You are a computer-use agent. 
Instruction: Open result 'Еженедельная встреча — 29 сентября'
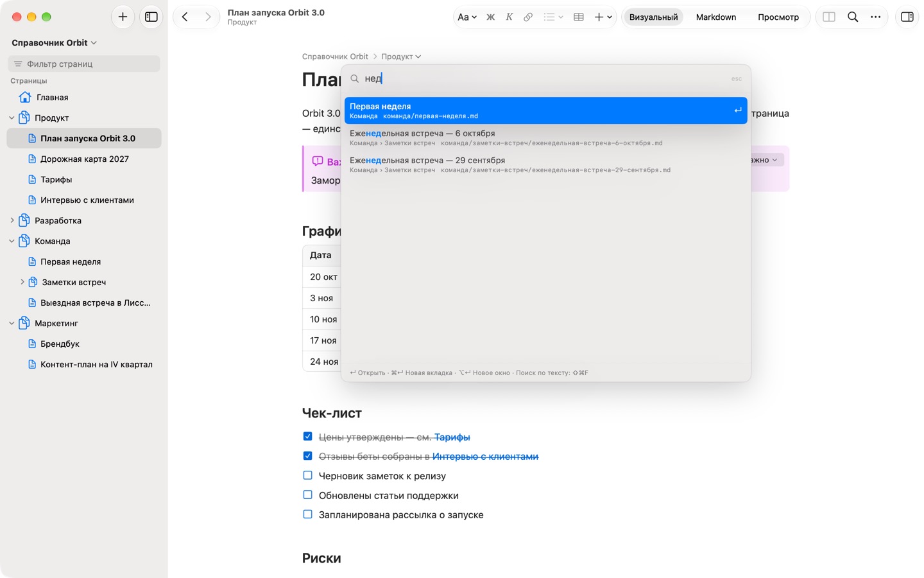pyautogui.click(x=546, y=164)
